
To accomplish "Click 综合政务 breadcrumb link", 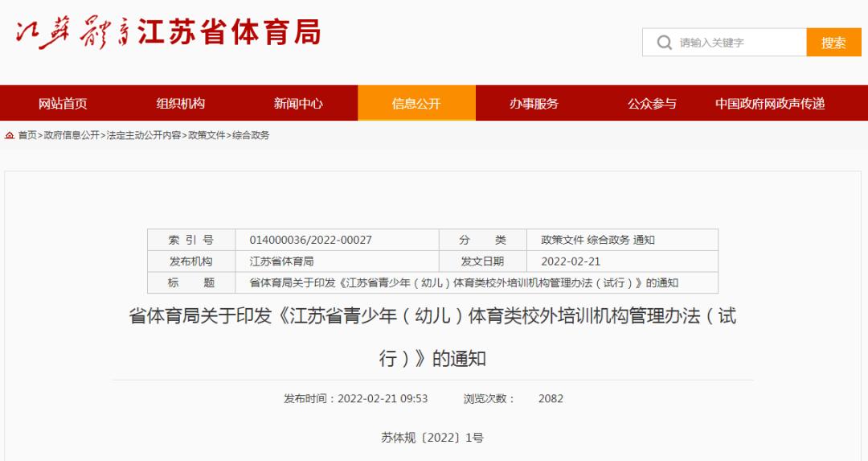I will click(251, 135).
